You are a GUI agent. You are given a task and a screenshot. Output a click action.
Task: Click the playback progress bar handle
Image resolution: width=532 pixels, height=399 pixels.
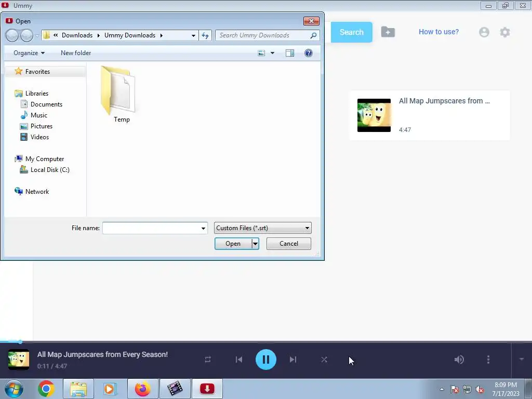tap(20, 342)
